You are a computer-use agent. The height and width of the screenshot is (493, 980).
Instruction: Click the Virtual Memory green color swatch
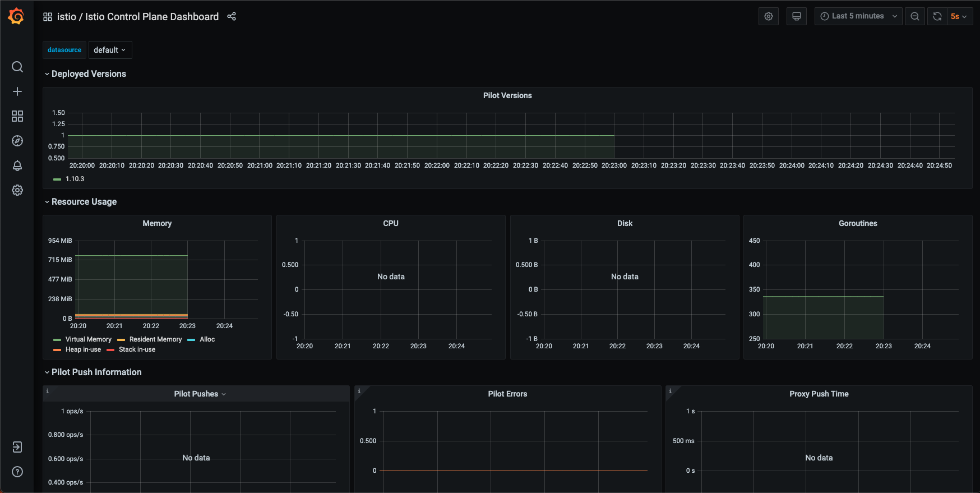click(57, 340)
